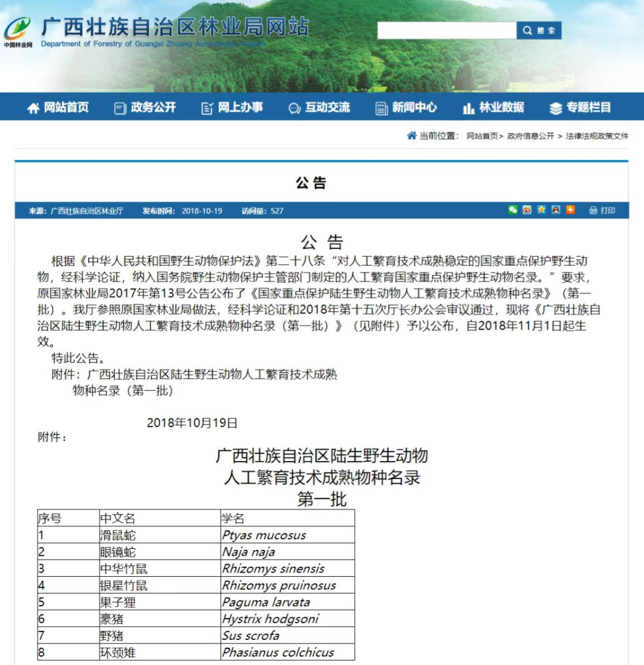Go to 网站首页 breadcrumb link
Image resolution: width=644 pixels, height=665 pixels.
coord(482,136)
